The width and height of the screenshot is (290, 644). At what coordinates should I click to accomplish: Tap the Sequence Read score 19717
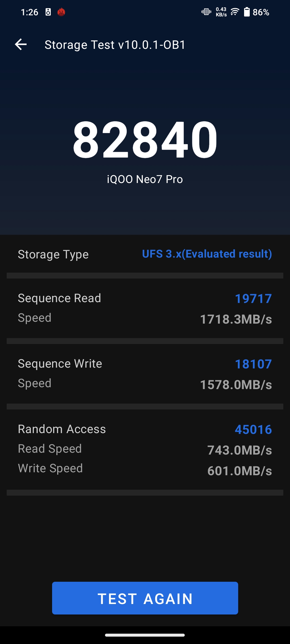[x=253, y=299]
